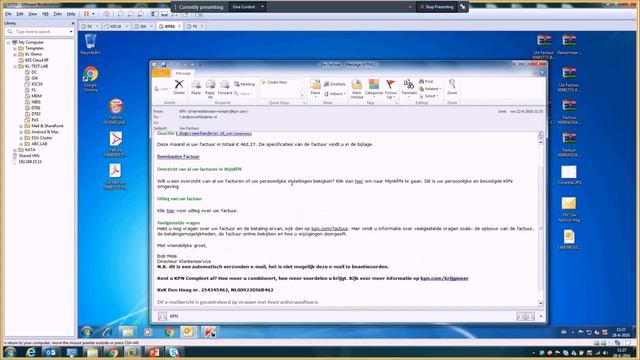Open the Related dropdown in ribbon
640x360 pixels.
(430, 89)
